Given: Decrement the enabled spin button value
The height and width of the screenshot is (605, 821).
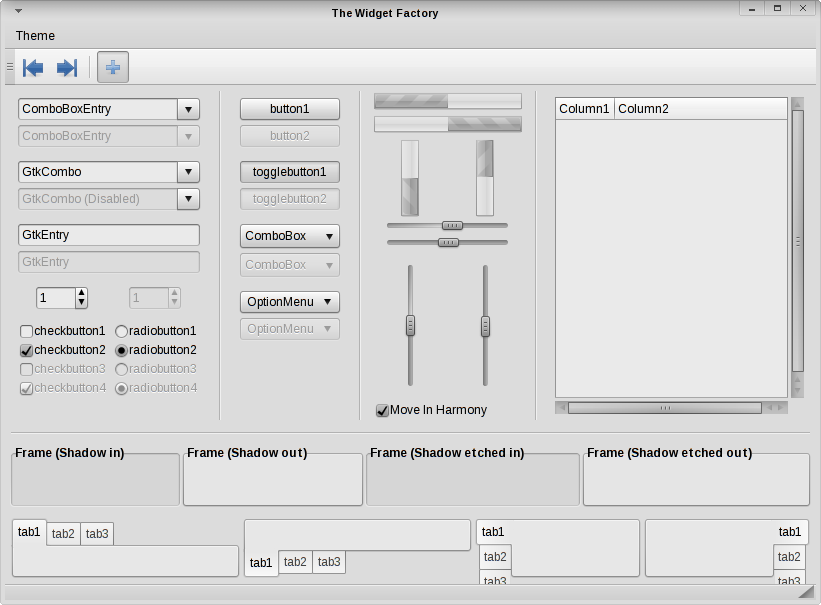Looking at the screenshot, I should click(x=81, y=303).
